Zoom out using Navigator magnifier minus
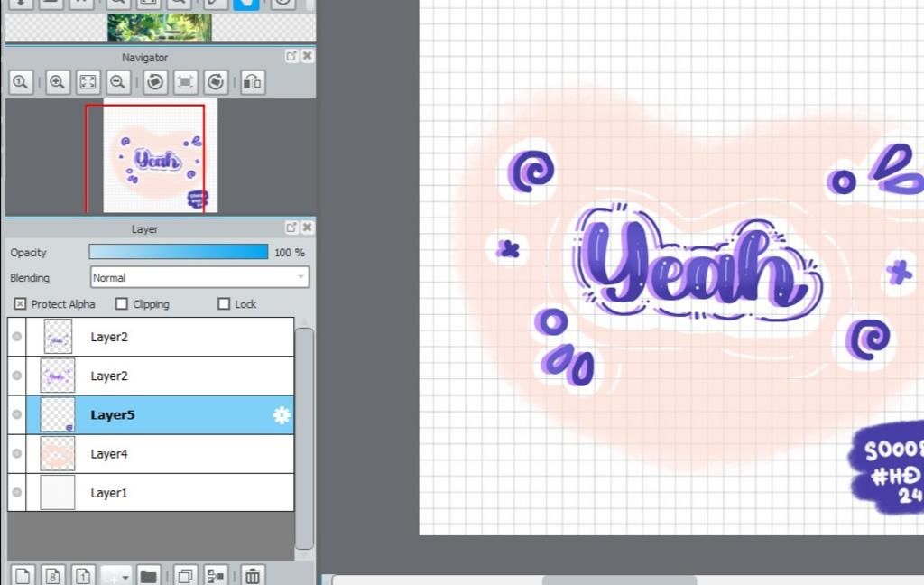Viewport: 924px width, 585px height. [x=118, y=82]
